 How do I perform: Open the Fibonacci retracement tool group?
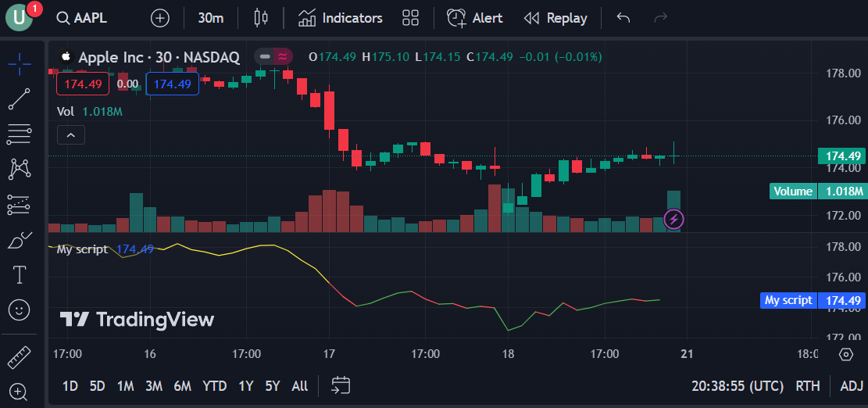[20, 134]
